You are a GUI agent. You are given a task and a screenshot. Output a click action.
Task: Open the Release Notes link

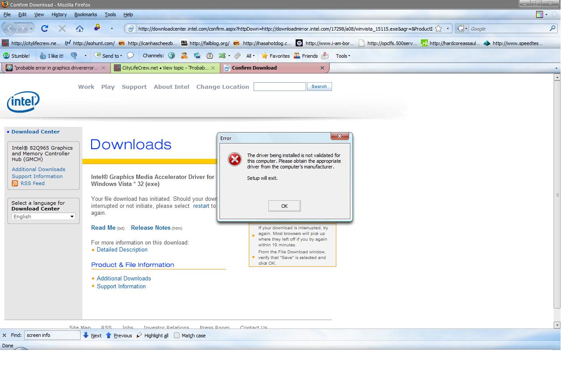tap(151, 227)
